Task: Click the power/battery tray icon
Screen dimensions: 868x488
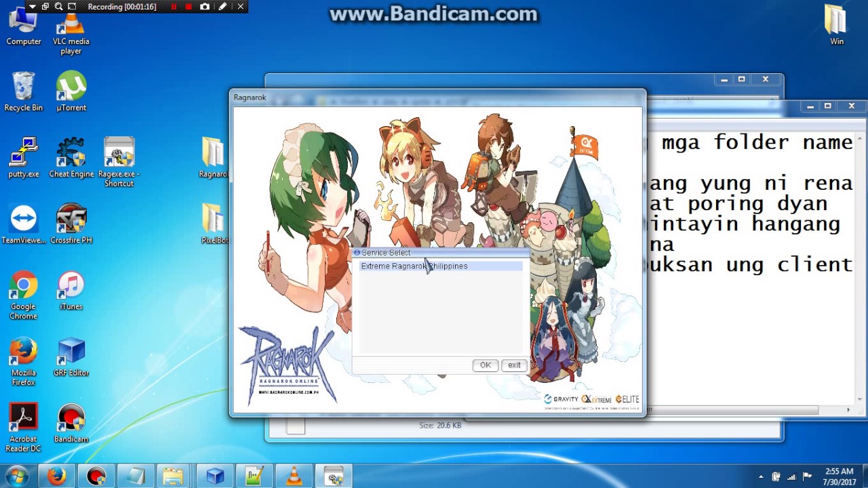Action: (776, 476)
